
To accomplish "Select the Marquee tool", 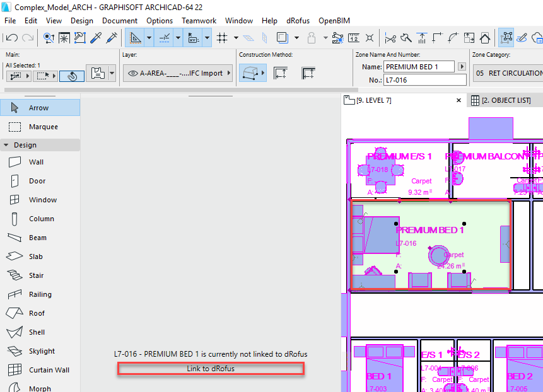I will 40,125.
